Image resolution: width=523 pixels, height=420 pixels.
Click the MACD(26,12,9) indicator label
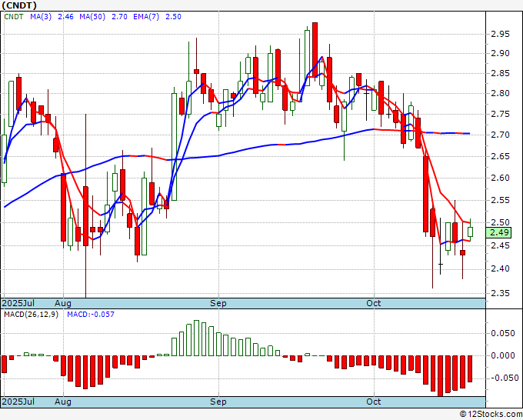click(31, 315)
